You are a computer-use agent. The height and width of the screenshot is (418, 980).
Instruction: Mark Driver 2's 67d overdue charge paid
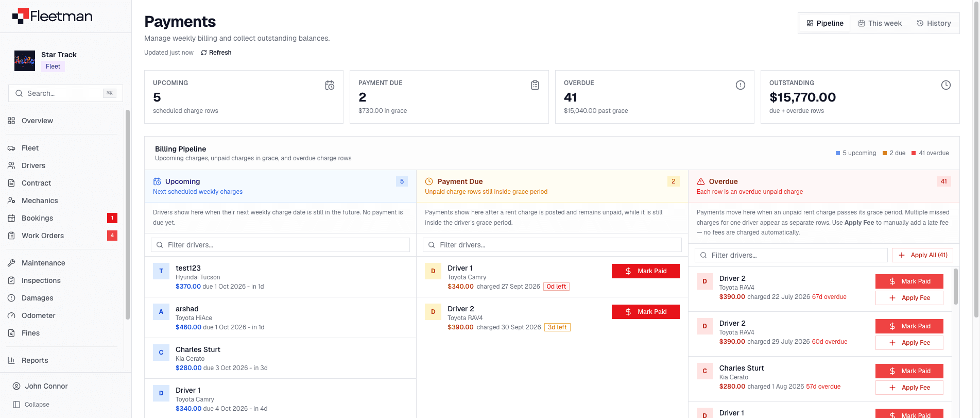(x=909, y=281)
